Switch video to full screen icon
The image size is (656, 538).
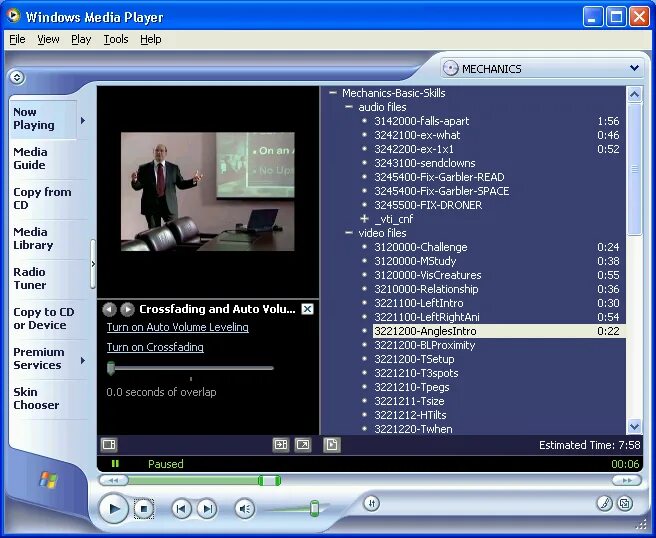pyautogui.click(x=303, y=445)
